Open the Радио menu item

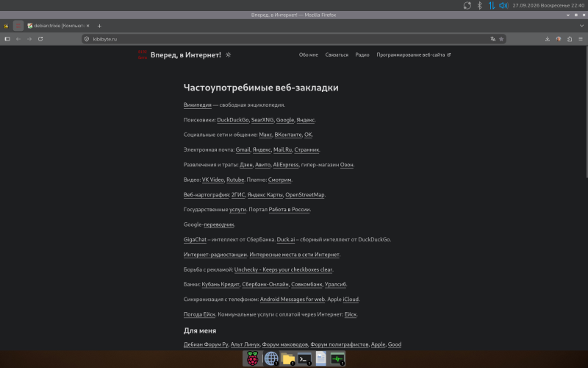tap(362, 54)
